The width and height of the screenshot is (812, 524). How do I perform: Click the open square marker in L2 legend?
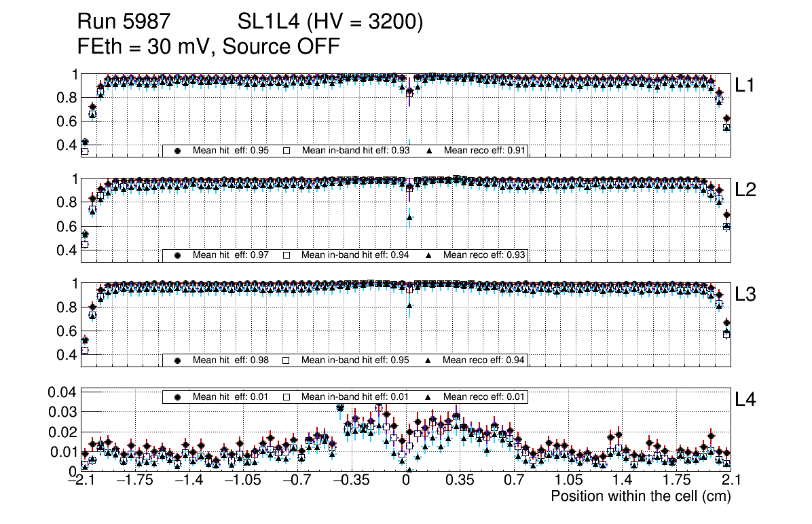pyautogui.click(x=287, y=255)
